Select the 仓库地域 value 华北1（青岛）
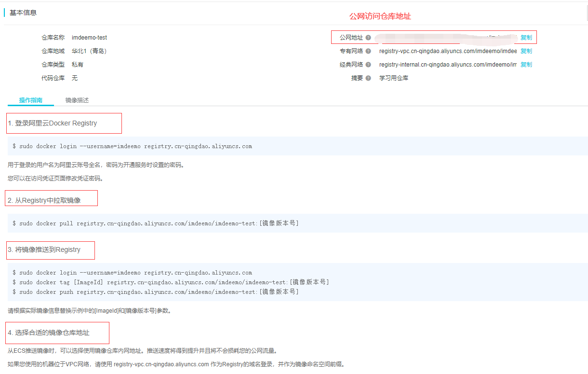Screen dimensions: 588x374 89,51
